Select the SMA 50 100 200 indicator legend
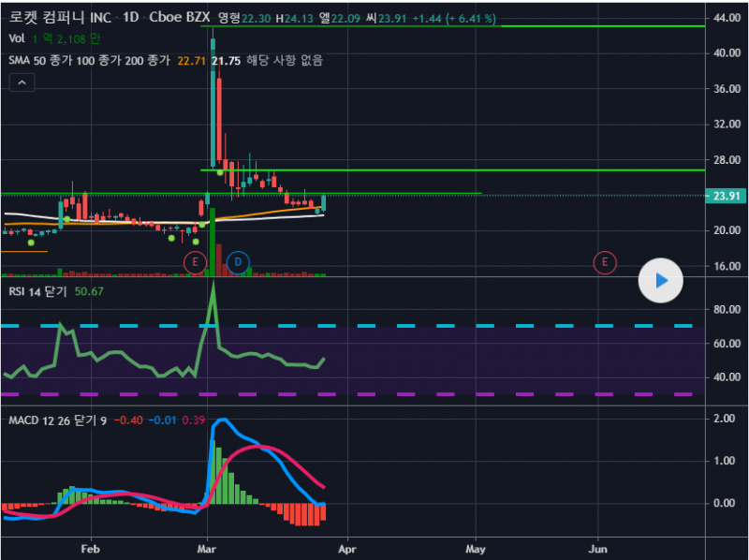The width and height of the screenshot is (749, 560). click(x=89, y=60)
